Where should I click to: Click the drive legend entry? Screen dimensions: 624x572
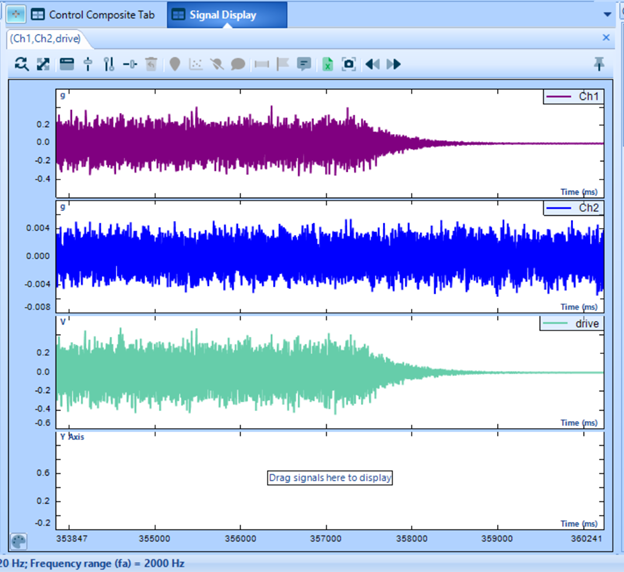587,324
